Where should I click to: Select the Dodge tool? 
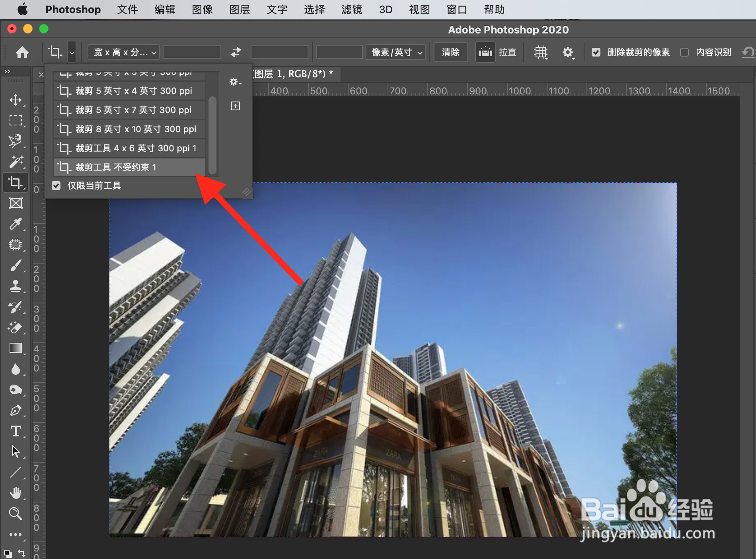click(16, 389)
